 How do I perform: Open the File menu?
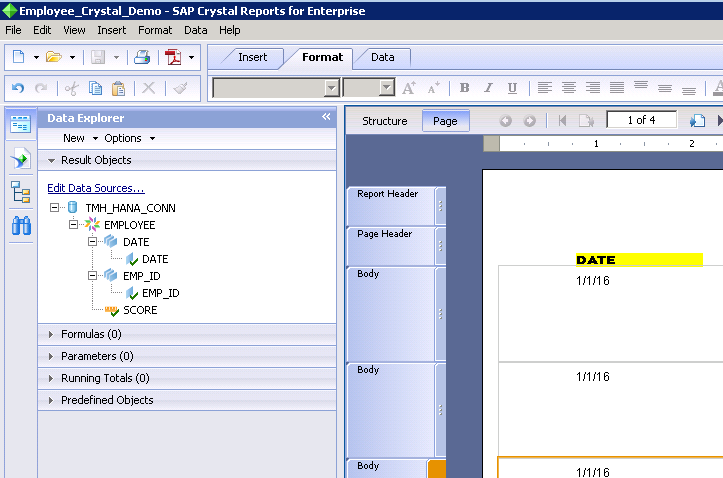13,30
